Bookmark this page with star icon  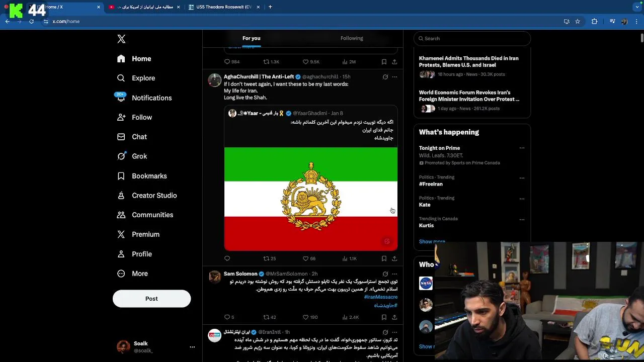[578, 22]
